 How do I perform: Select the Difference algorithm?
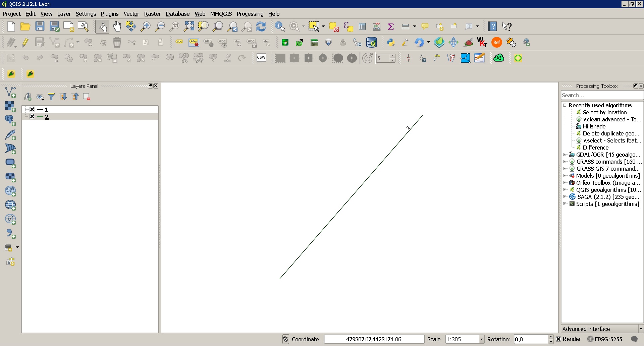tap(595, 148)
